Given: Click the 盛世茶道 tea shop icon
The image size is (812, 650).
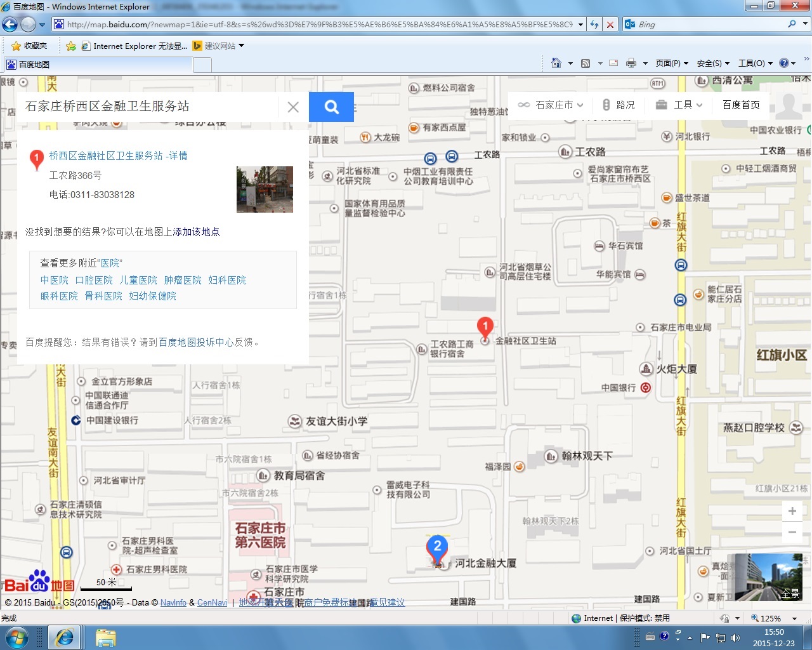Looking at the screenshot, I should click(x=667, y=197).
